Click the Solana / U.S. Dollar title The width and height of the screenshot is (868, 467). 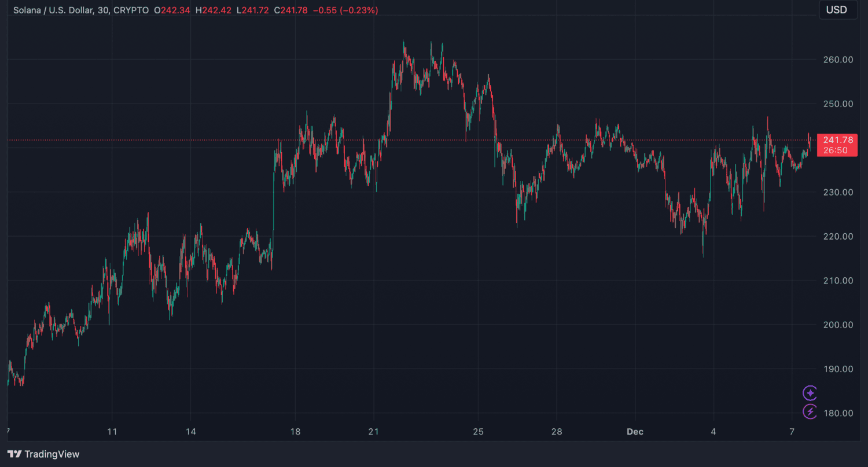[53, 10]
